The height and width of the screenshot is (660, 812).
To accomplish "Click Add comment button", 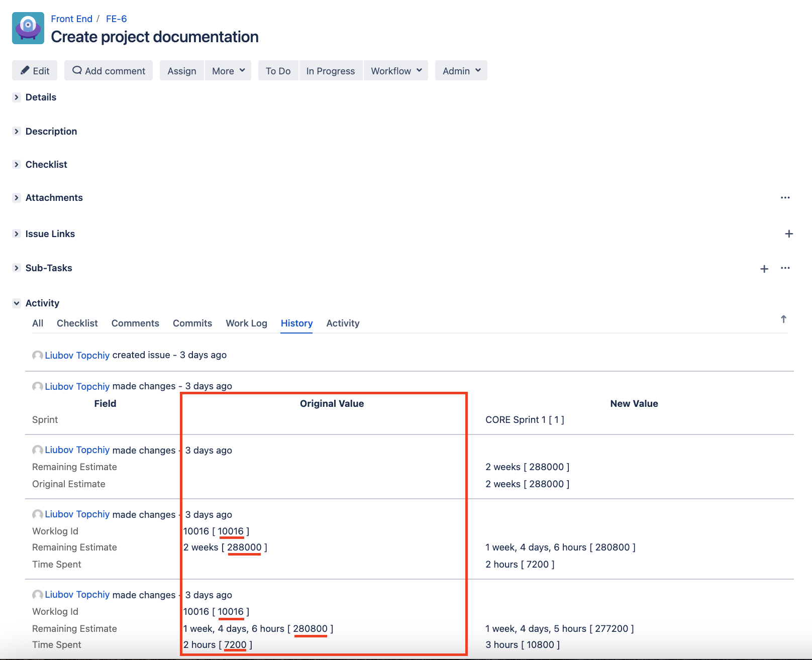I will point(109,71).
